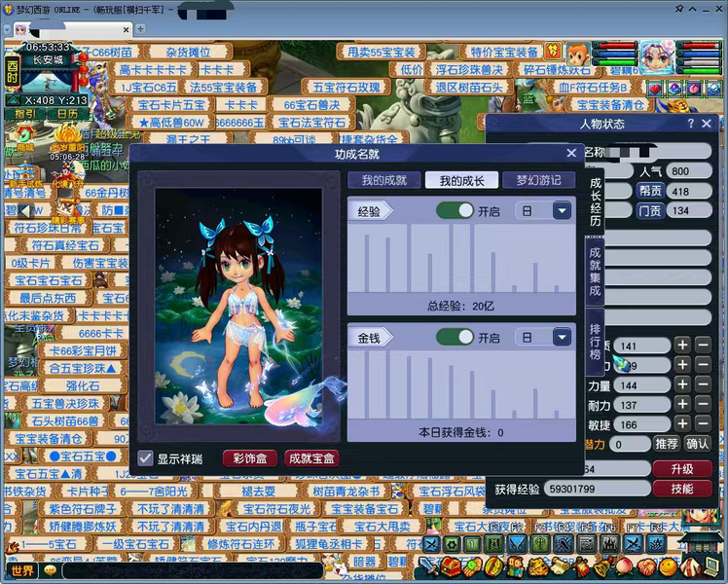Image resolution: width=728 pixels, height=584 pixels.
Task: Switch to the 梦幻游记 tab
Action: [539, 180]
